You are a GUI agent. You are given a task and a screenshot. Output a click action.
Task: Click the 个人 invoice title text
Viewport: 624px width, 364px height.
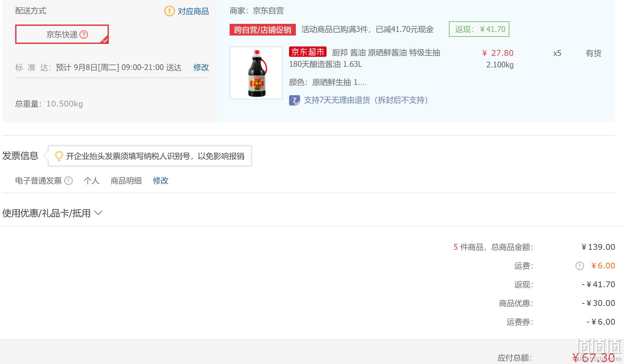click(91, 181)
